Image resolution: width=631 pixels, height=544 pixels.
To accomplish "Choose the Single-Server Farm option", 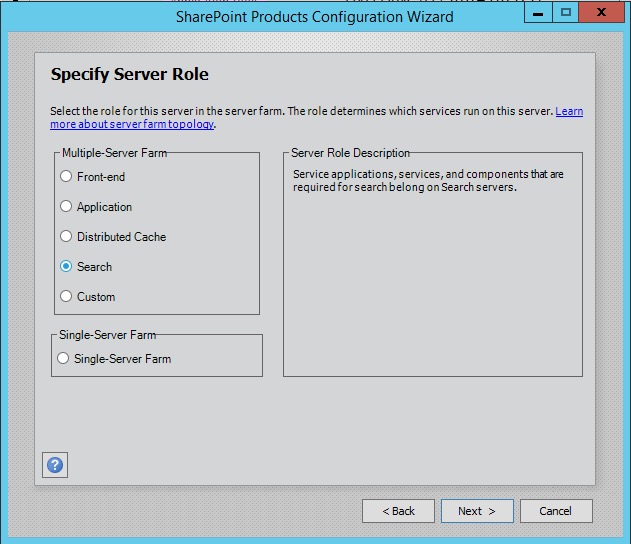I will pyautogui.click(x=63, y=358).
